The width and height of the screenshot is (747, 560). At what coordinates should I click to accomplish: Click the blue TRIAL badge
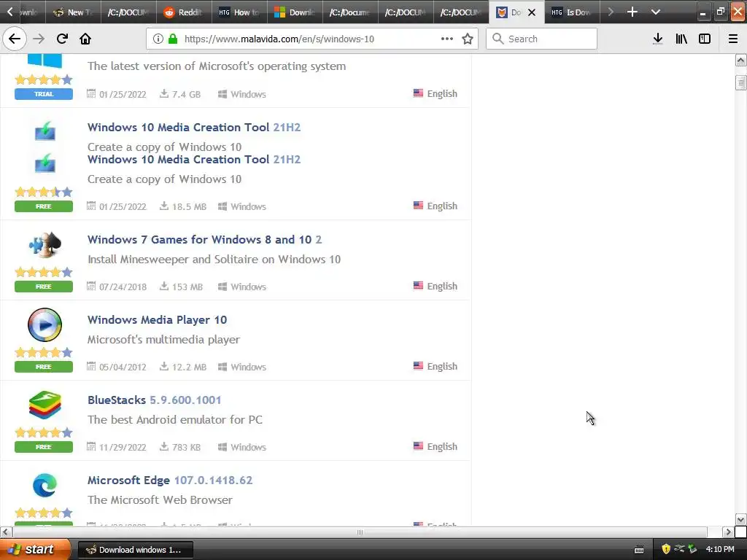(44, 94)
